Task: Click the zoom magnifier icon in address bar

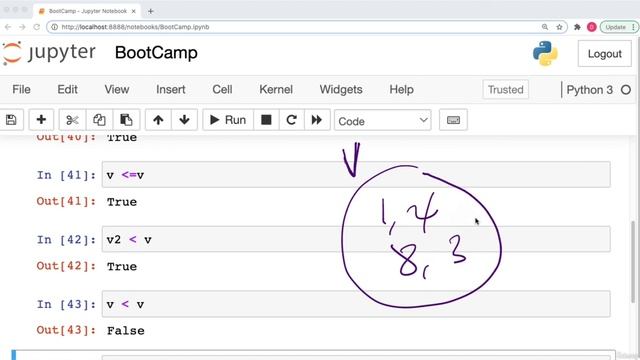Action: click(545, 27)
